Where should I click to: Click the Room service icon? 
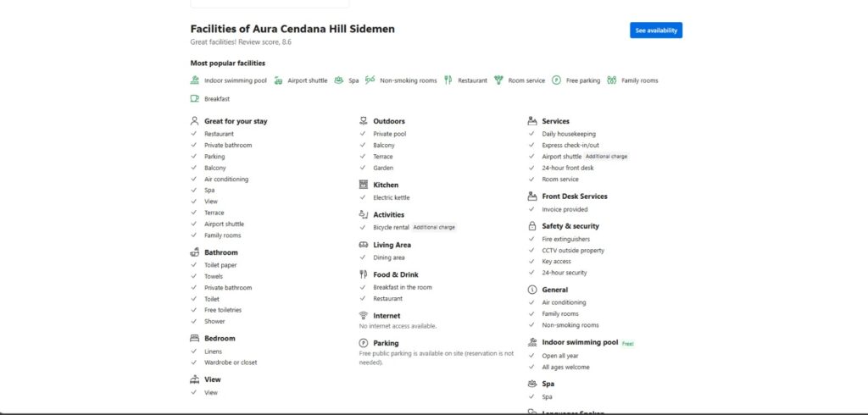(499, 80)
